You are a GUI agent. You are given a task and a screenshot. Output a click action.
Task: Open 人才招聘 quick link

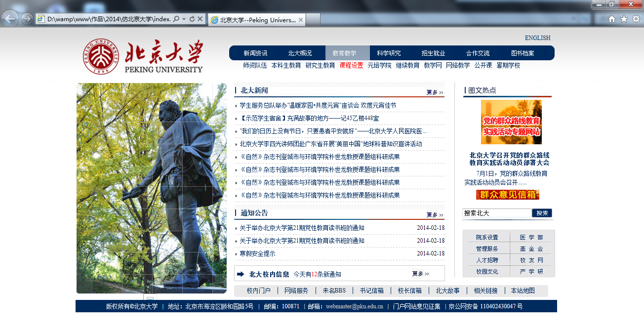[x=487, y=260]
